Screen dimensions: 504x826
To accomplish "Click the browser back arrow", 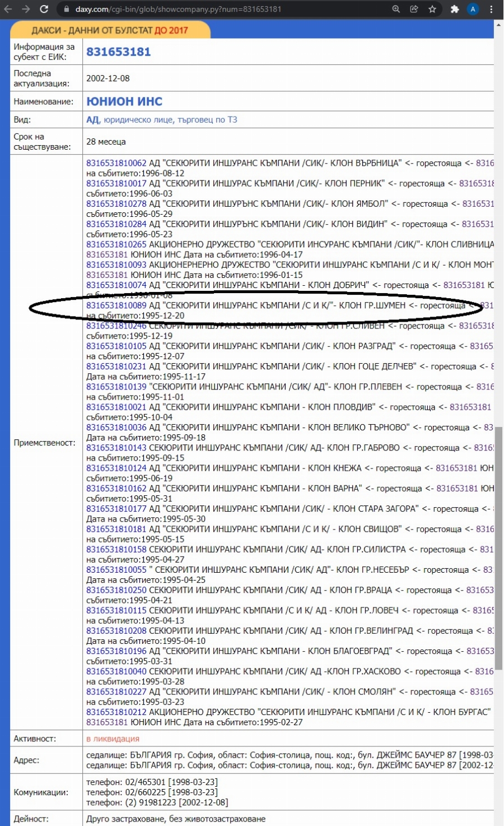I will point(8,9).
